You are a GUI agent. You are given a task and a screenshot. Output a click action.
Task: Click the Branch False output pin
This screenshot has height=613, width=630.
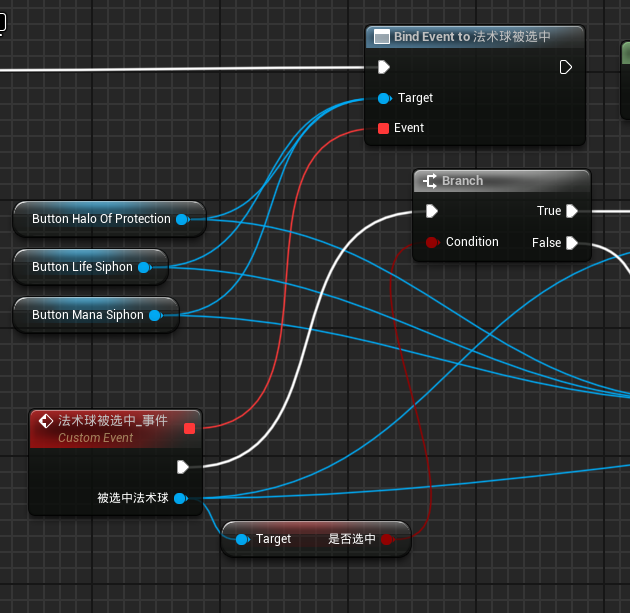click(x=572, y=243)
